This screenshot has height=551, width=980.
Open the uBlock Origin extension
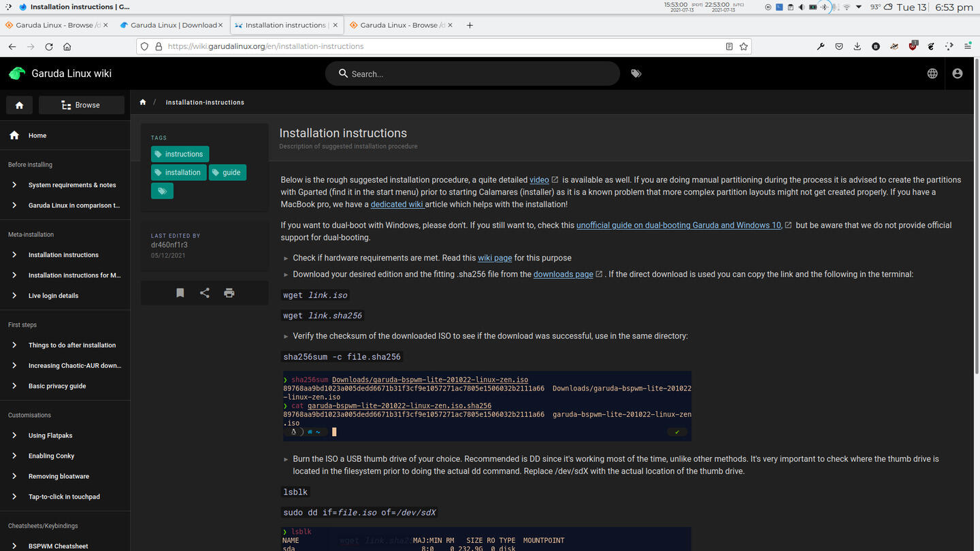(913, 46)
